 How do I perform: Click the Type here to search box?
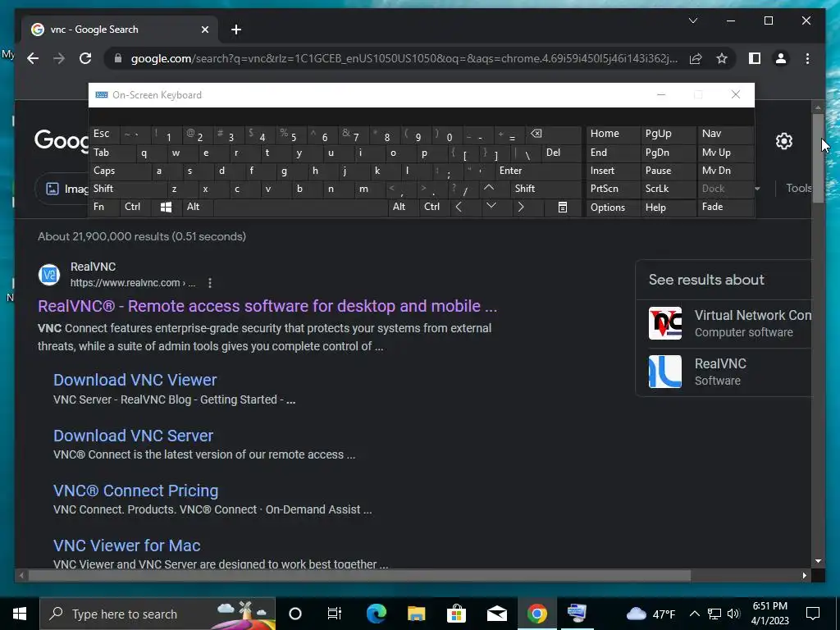pos(157,614)
